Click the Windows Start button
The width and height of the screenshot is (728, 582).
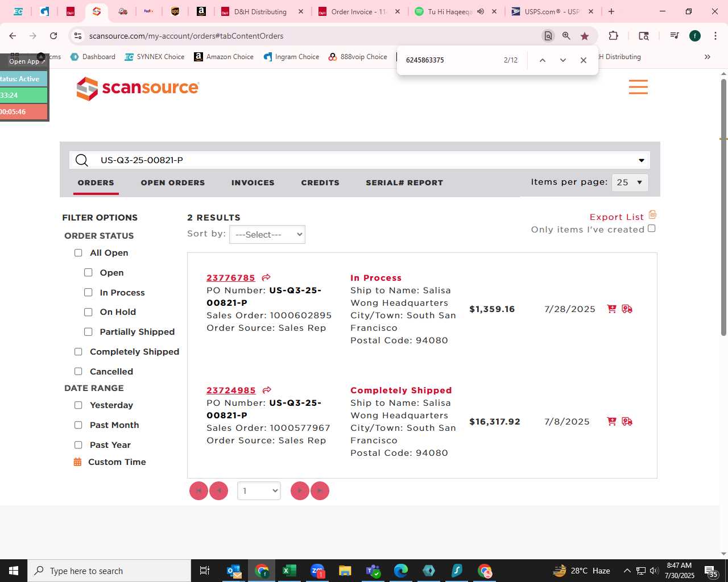[14, 571]
